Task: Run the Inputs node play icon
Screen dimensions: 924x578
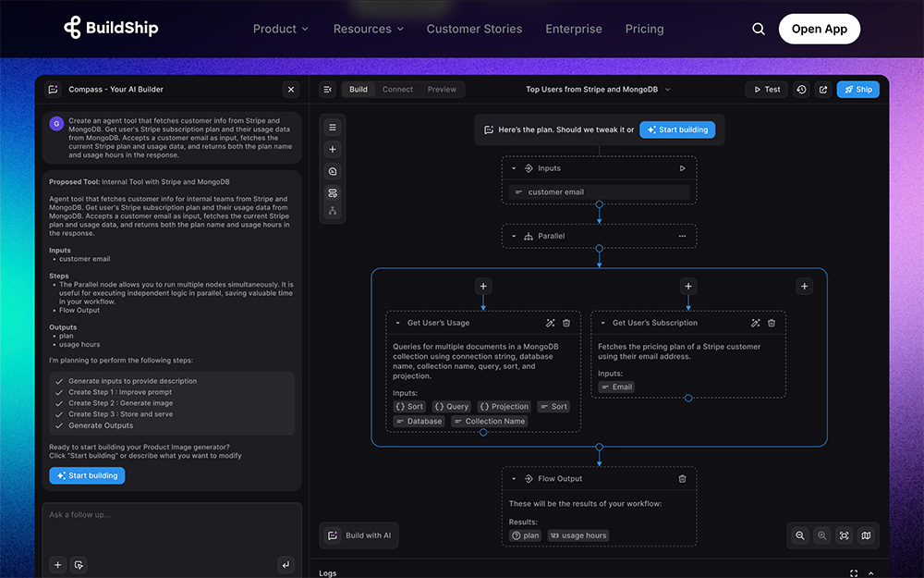Action: pos(683,168)
